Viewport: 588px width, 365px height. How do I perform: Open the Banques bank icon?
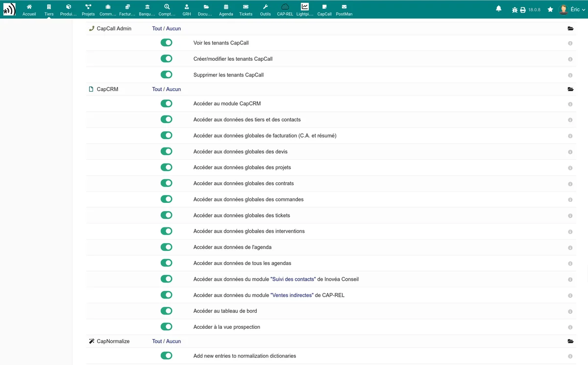tap(147, 7)
